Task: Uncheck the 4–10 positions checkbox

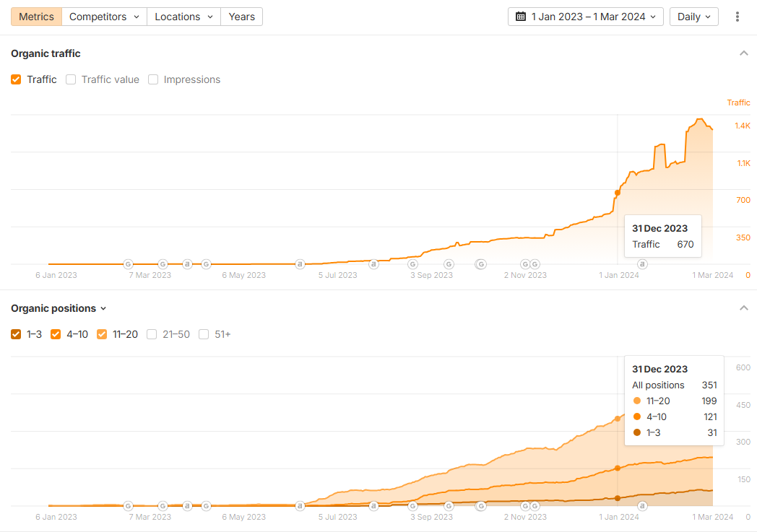Action: [x=56, y=334]
